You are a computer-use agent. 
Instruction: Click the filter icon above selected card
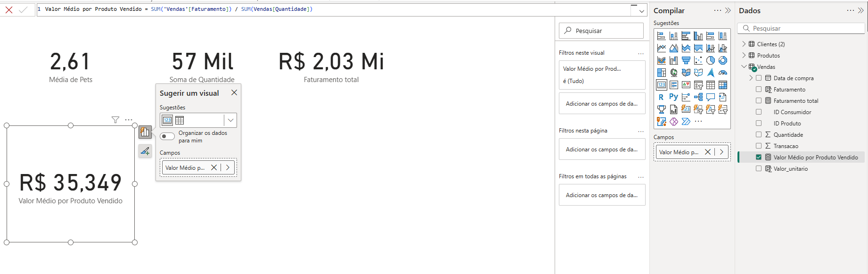[115, 120]
